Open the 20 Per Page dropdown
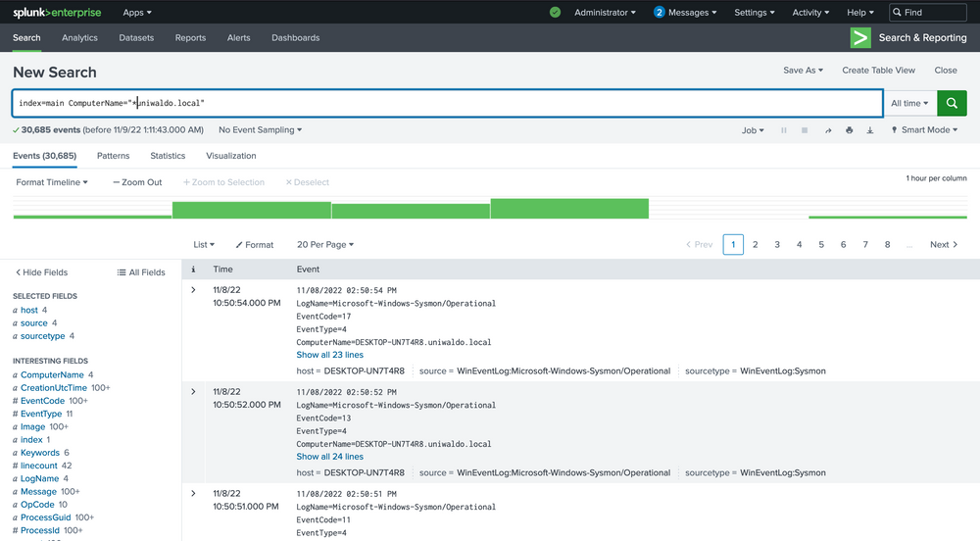The width and height of the screenshot is (980, 541). click(x=325, y=245)
